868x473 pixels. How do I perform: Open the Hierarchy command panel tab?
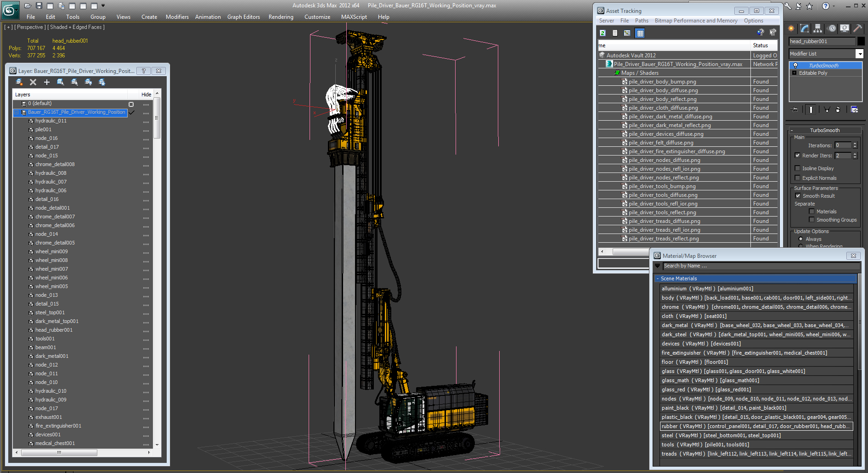coord(817,28)
